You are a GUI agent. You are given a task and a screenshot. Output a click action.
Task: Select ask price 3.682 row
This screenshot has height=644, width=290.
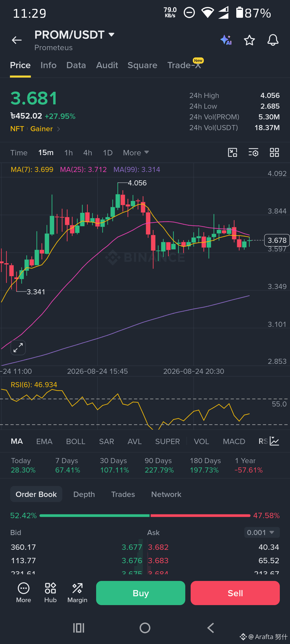pyautogui.click(x=214, y=547)
